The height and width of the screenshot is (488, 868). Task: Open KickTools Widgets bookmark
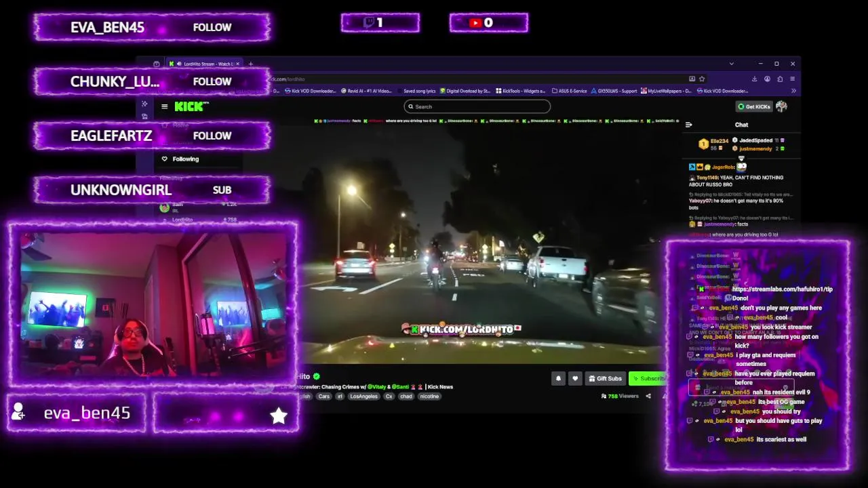(521, 91)
